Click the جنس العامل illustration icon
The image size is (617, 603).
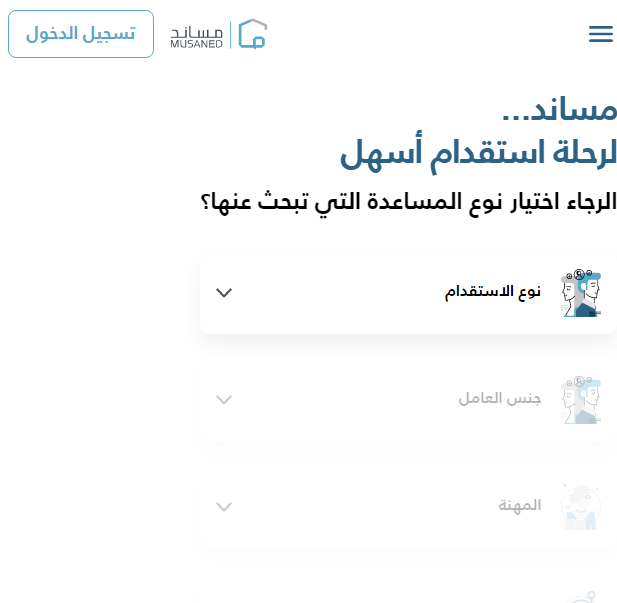click(x=581, y=400)
